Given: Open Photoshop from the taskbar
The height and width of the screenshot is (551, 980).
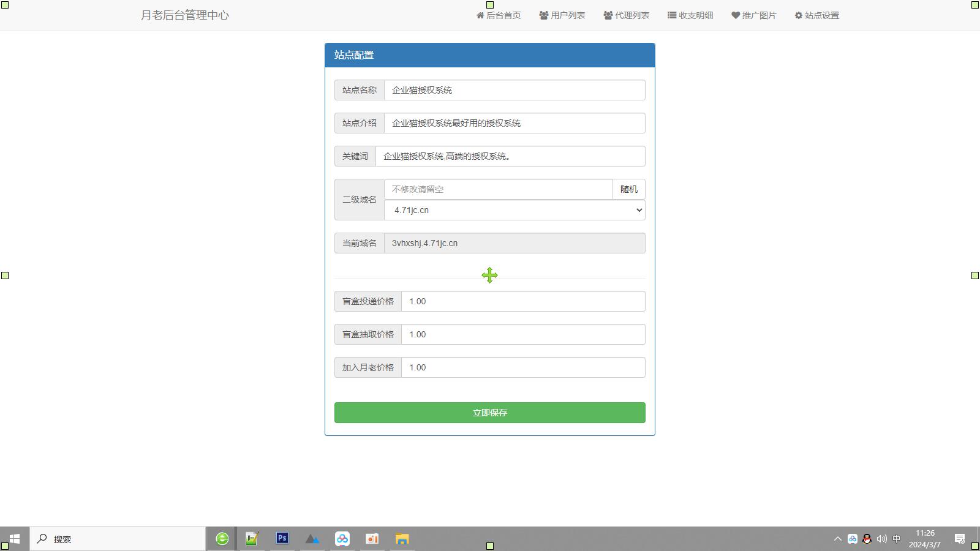Looking at the screenshot, I should [x=282, y=539].
